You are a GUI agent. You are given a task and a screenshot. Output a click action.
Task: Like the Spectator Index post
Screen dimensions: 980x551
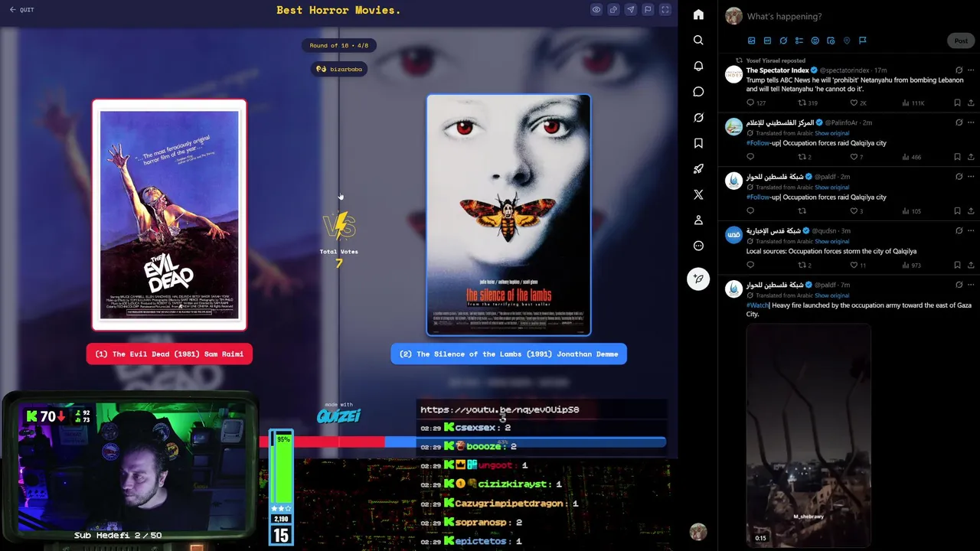[x=854, y=103]
